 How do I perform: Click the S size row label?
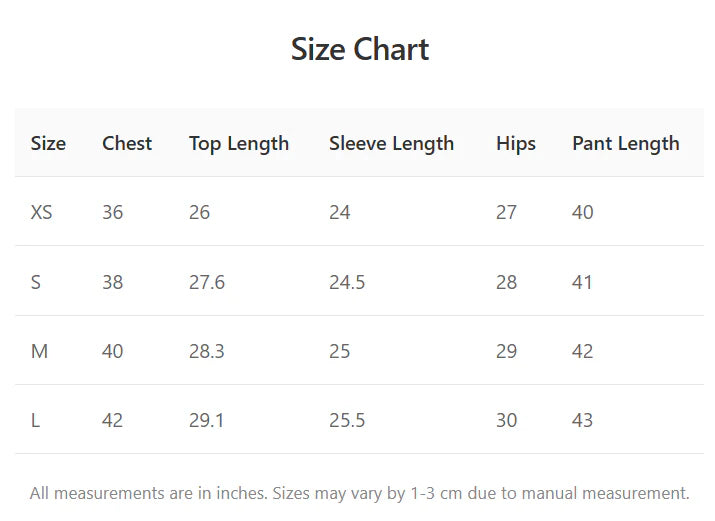pos(36,282)
